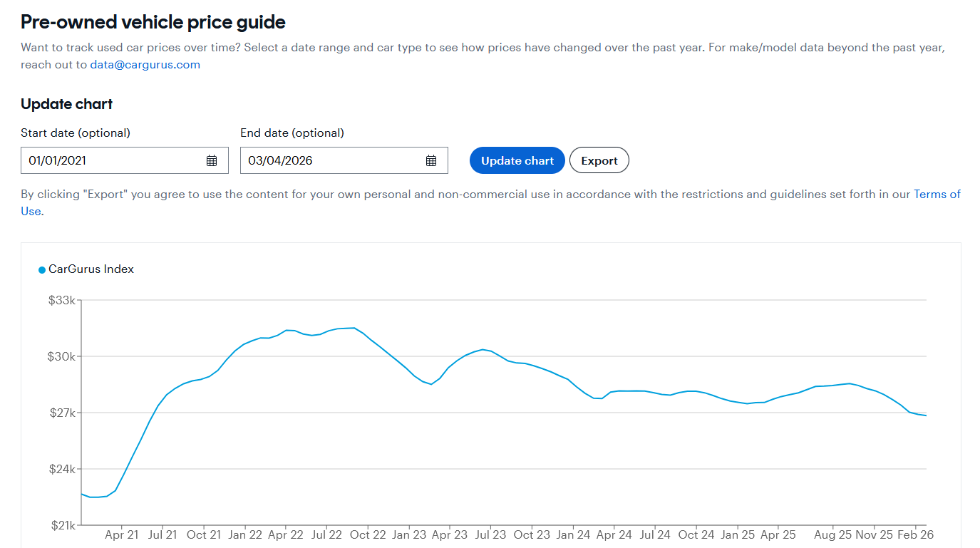The height and width of the screenshot is (548, 980).
Task: Follow the Terms of Use link
Action: pos(937,194)
